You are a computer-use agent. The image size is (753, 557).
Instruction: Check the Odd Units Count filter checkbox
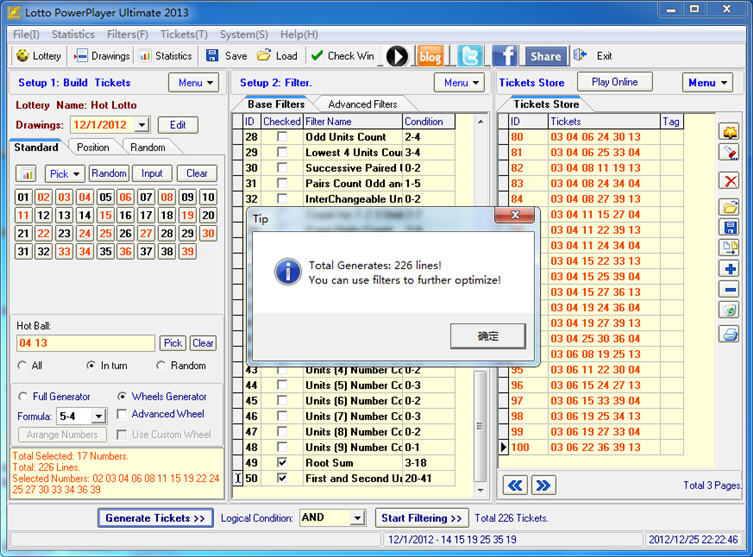coord(282,137)
